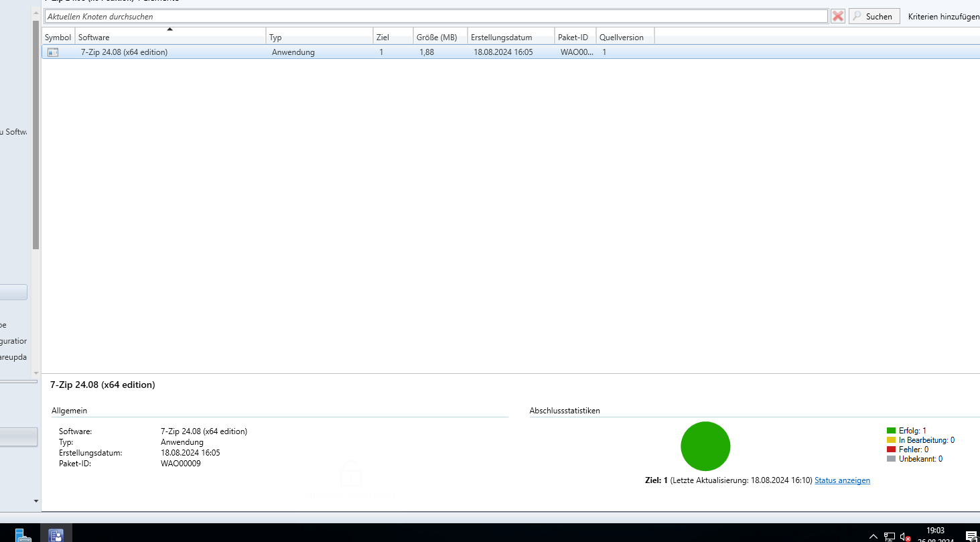
Task: Focus the 'Aktuellen Knoten durchsuchen' search box
Action: 436,16
